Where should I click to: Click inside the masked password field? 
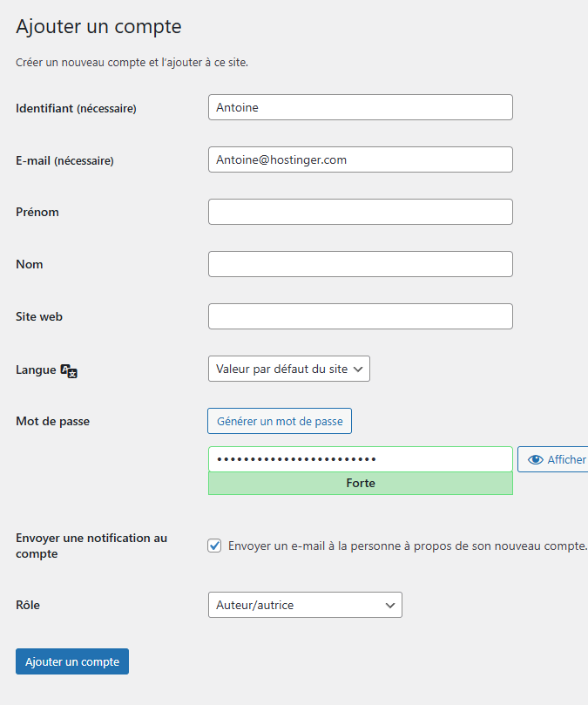click(360, 459)
